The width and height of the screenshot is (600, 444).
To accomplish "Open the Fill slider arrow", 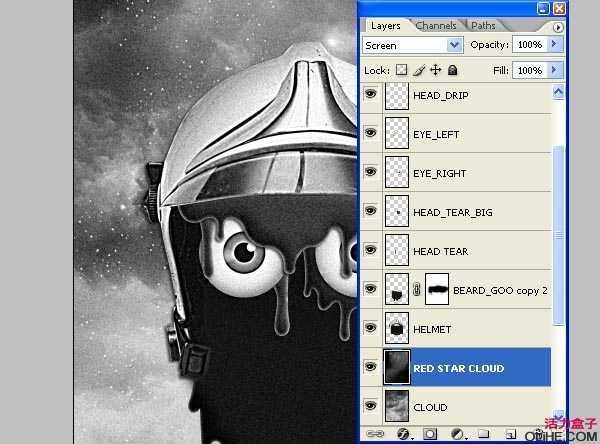I will pyautogui.click(x=555, y=71).
